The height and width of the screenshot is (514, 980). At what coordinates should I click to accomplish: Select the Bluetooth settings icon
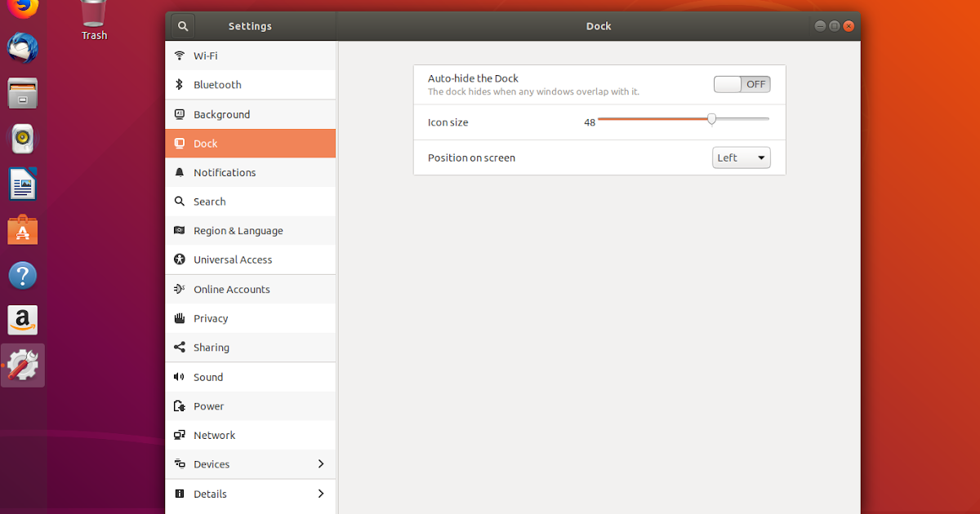180,85
